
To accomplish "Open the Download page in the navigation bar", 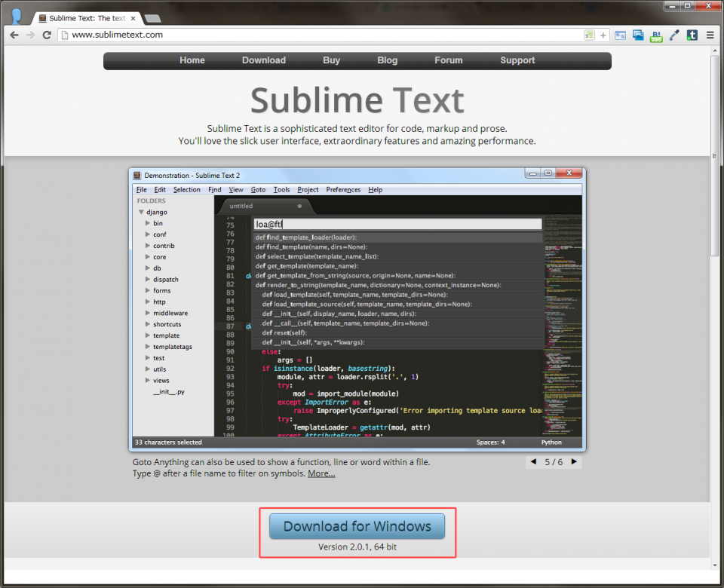I will pos(264,60).
